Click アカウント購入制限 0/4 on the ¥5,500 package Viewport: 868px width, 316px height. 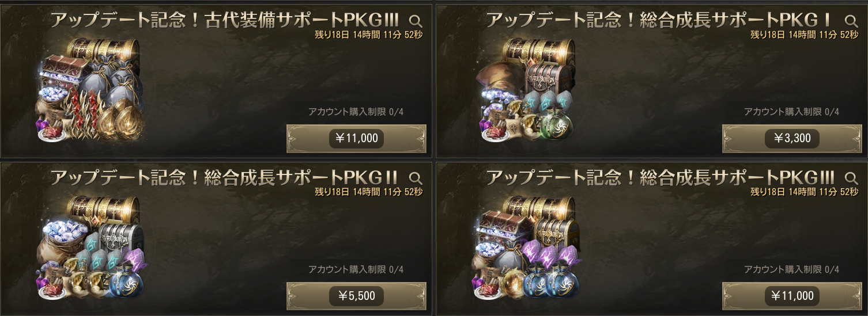[x=356, y=269]
